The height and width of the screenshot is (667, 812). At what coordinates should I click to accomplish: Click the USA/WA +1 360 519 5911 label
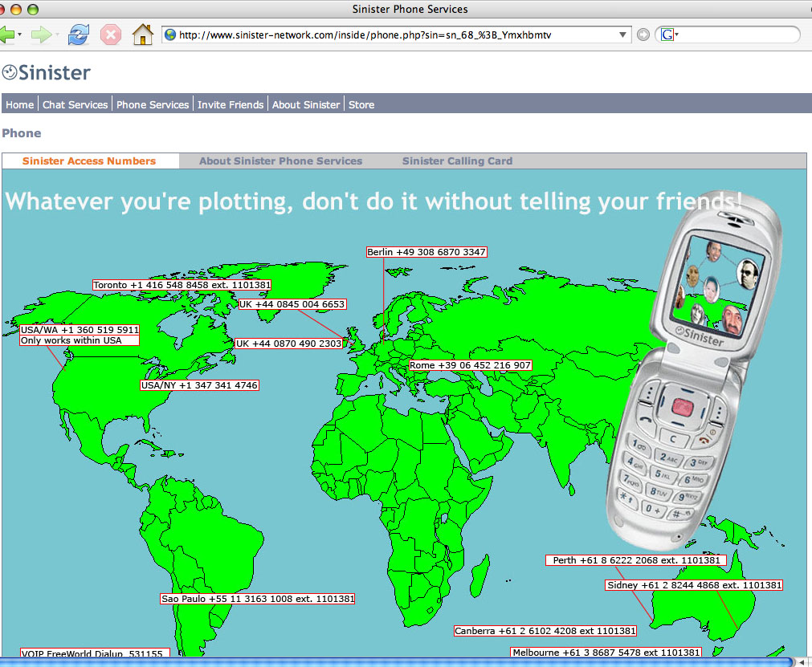click(x=80, y=330)
